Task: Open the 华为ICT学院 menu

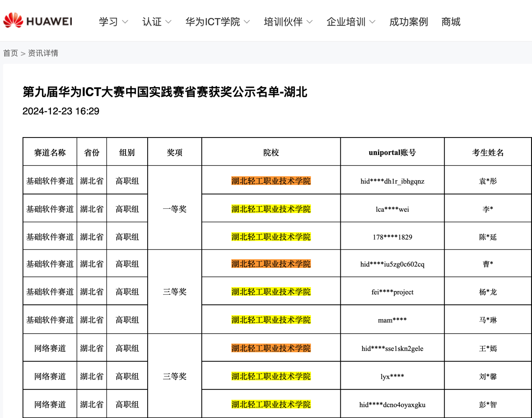Action: pos(217,22)
